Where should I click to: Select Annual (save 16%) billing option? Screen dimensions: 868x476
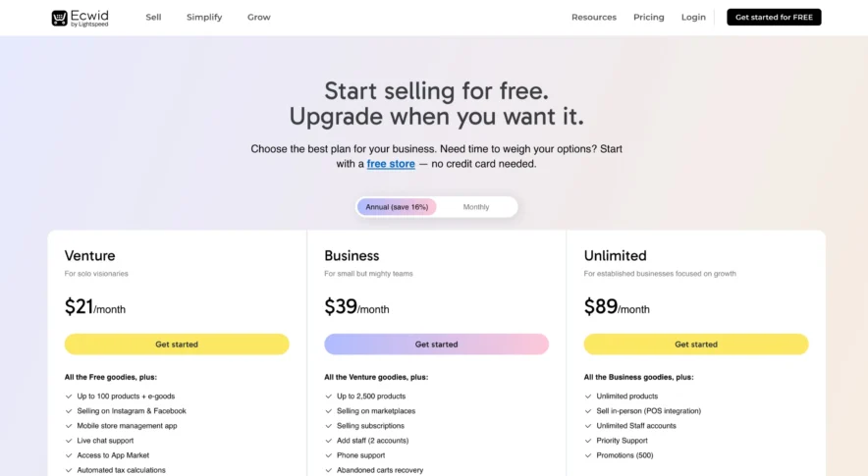click(397, 207)
